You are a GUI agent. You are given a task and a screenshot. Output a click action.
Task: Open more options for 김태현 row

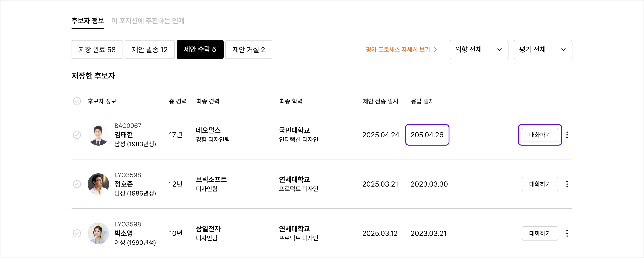567,135
